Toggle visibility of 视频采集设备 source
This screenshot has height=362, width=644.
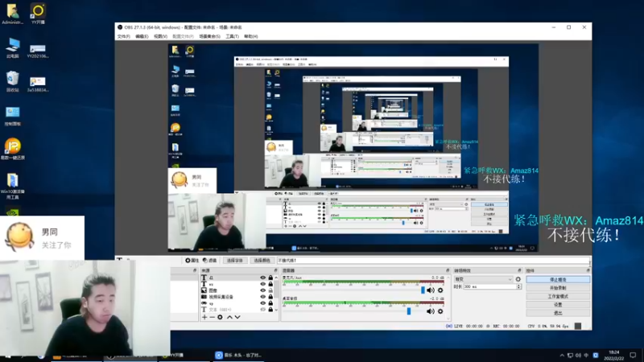pos(263,296)
